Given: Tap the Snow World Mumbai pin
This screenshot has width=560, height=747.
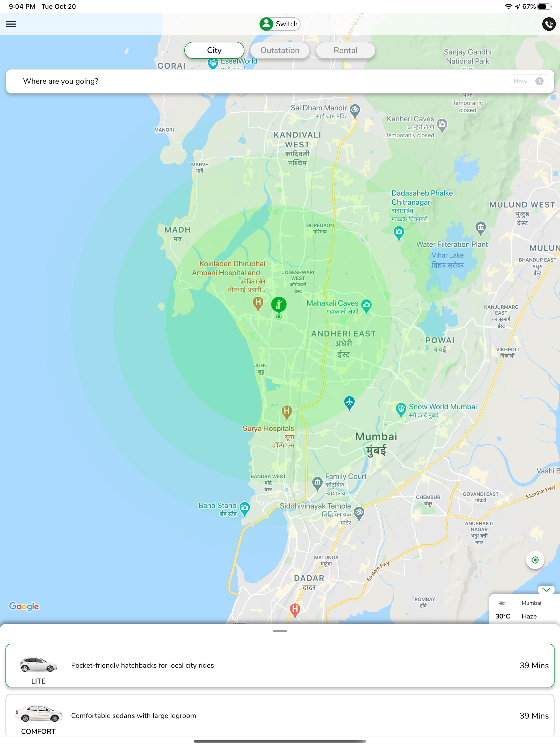Looking at the screenshot, I should tap(401, 410).
